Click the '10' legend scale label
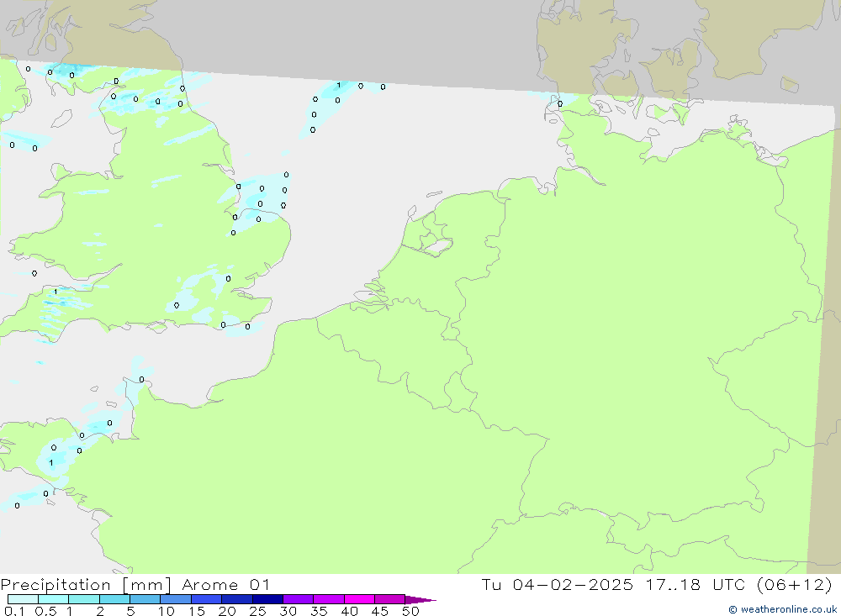The width and height of the screenshot is (841, 616). [x=167, y=611]
